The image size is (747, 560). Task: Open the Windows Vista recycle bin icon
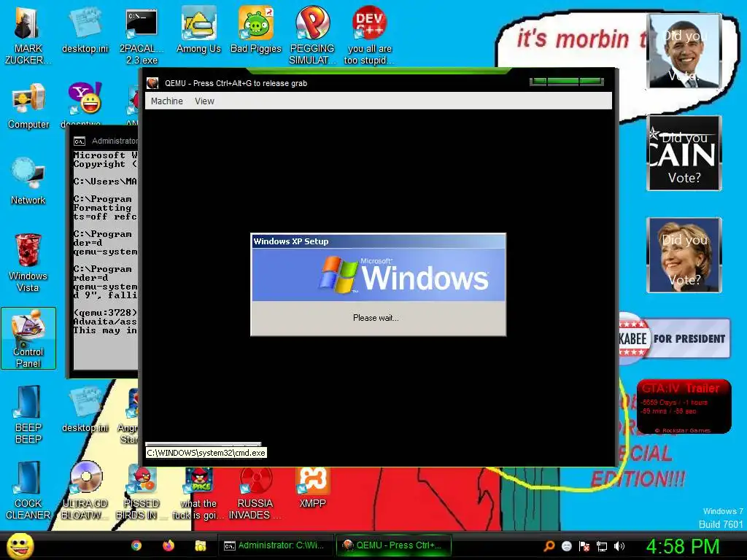coord(28,262)
